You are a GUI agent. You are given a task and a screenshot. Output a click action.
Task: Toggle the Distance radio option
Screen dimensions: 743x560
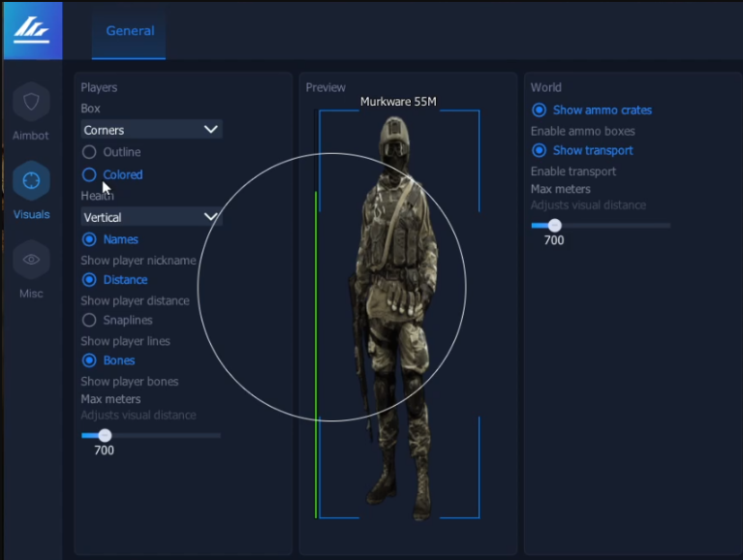point(89,280)
